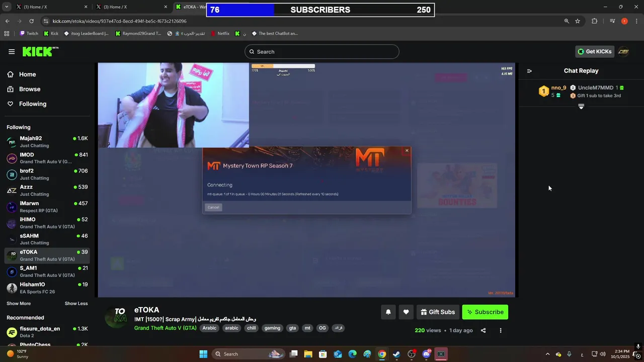Open Chrome media controls

point(612,21)
